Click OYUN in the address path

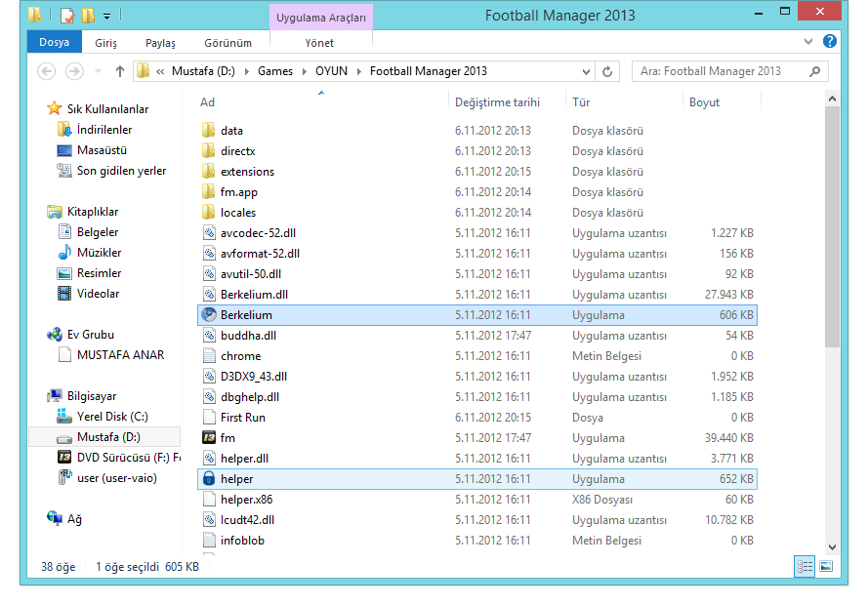332,71
